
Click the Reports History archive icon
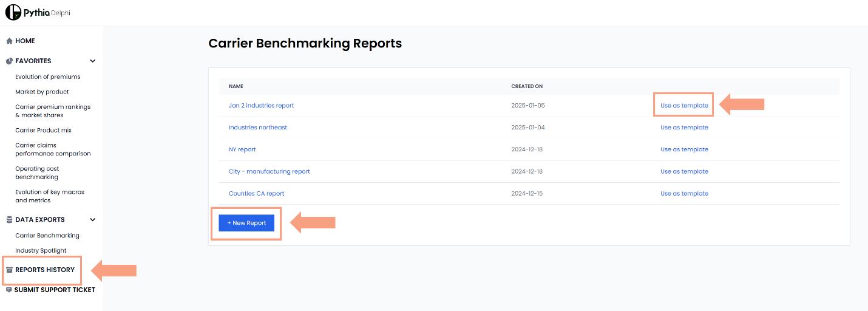tap(9, 270)
